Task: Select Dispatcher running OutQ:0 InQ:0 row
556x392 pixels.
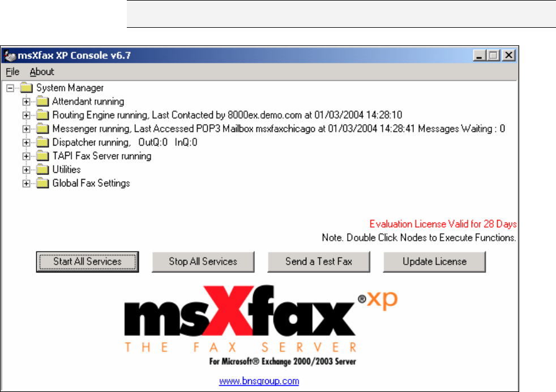Action: tap(125, 142)
